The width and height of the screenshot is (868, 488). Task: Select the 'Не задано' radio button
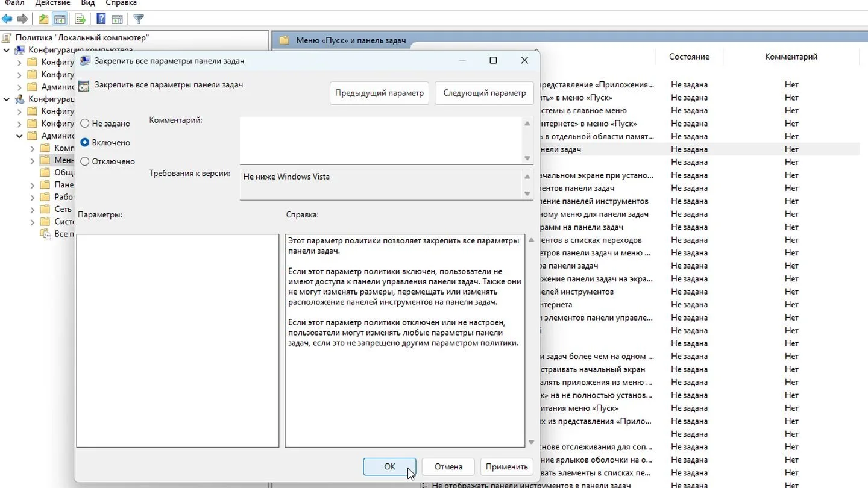pos(84,123)
